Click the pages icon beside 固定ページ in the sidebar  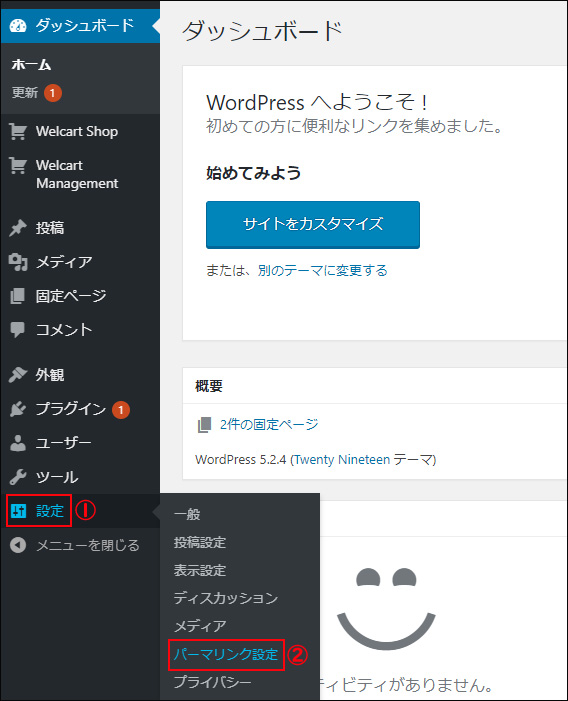18,296
